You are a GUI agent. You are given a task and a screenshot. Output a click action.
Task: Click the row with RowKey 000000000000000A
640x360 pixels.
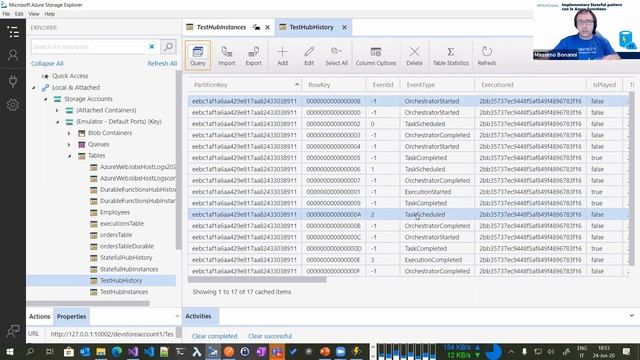408,214
